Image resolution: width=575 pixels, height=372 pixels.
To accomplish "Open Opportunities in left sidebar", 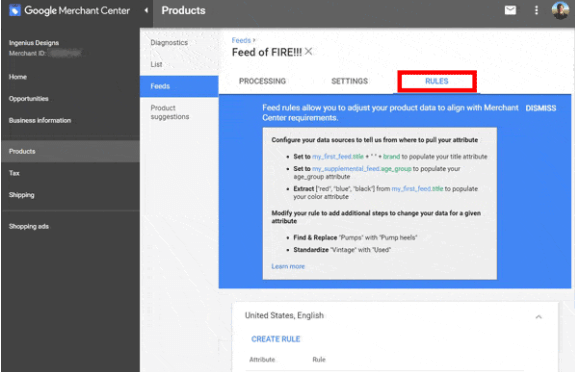I will point(29,99).
